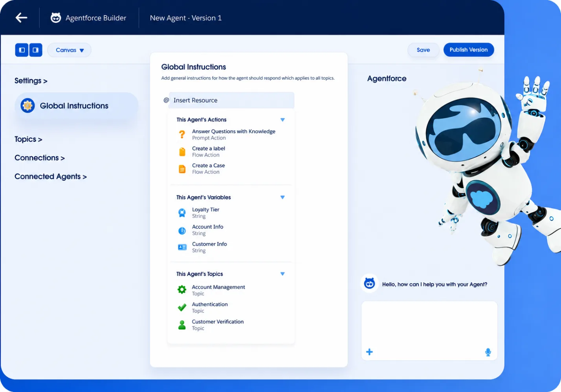
Task: Collapse This Agent's Topics list
Action: pyautogui.click(x=282, y=274)
